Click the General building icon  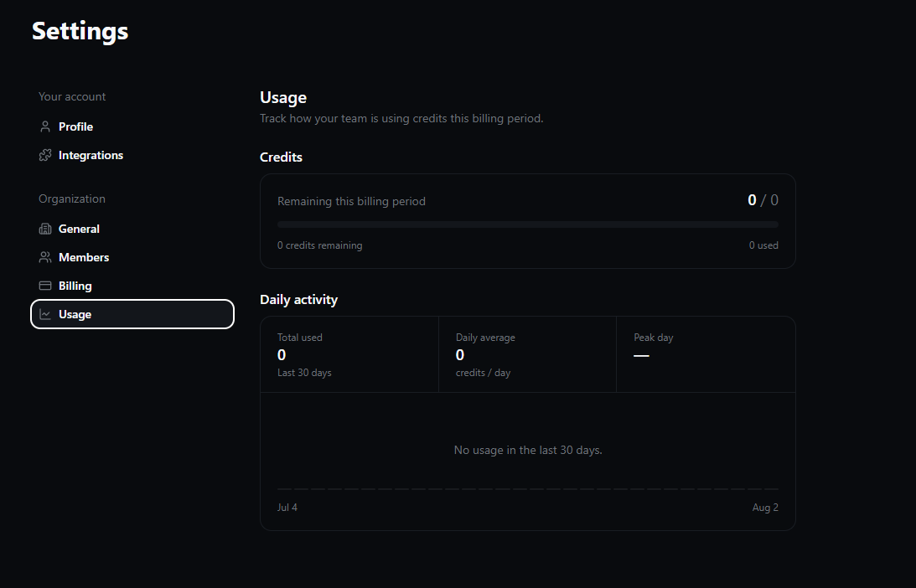[x=45, y=229]
